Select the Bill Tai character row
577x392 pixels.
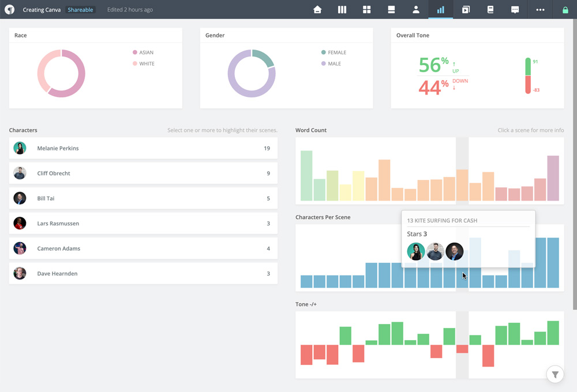click(143, 198)
